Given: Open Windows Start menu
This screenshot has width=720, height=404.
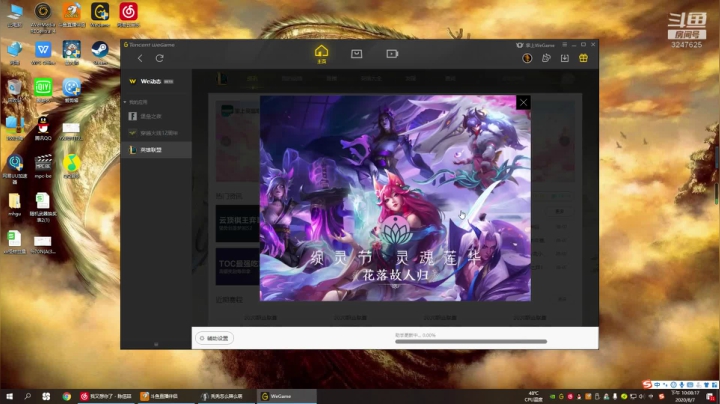Looking at the screenshot, I should click(x=9, y=396).
